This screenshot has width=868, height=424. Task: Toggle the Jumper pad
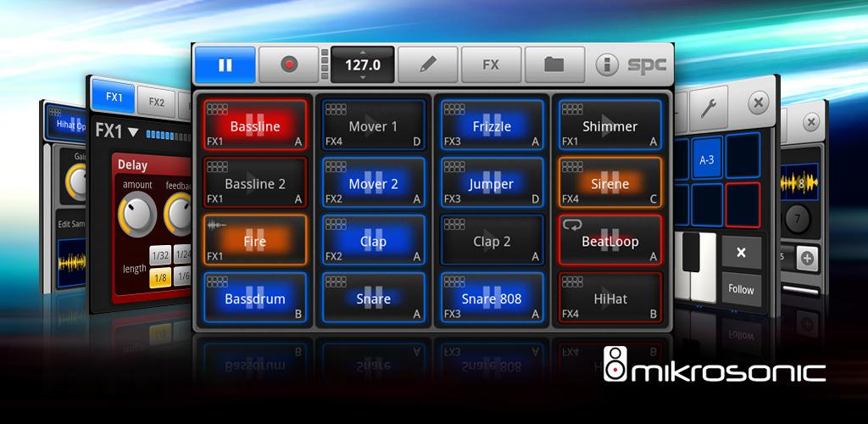point(492,182)
